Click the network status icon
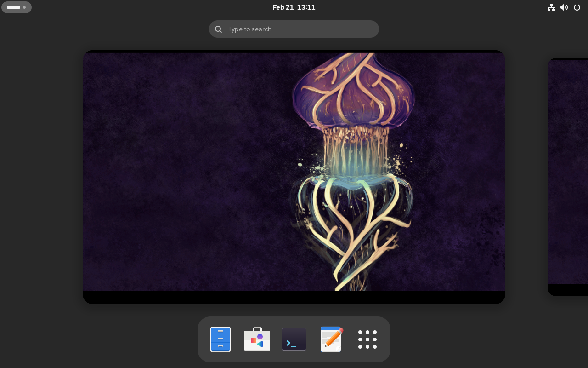Image resolution: width=588 pixels, height=368 pixels. [551, 7]
